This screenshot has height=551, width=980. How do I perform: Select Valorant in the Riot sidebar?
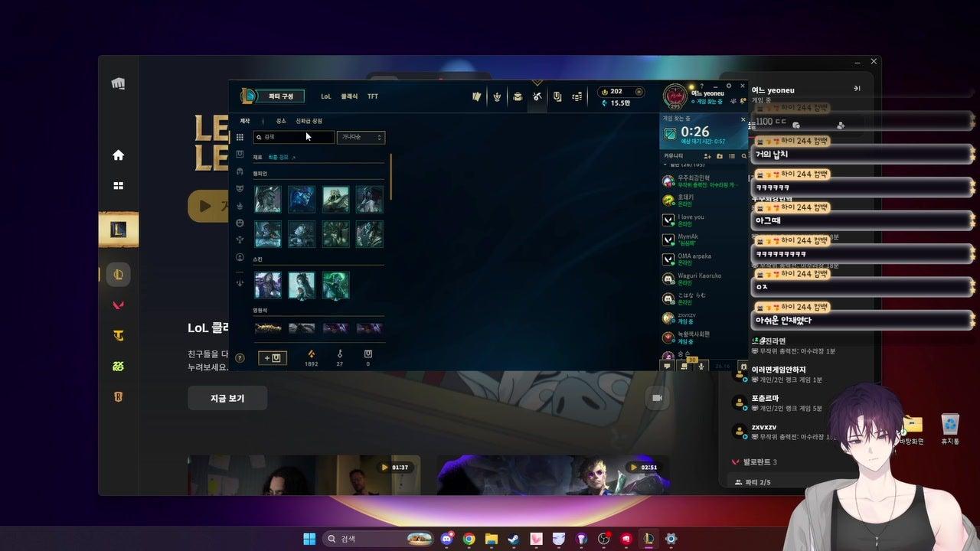pyautogui.click(x=118, y=305)
